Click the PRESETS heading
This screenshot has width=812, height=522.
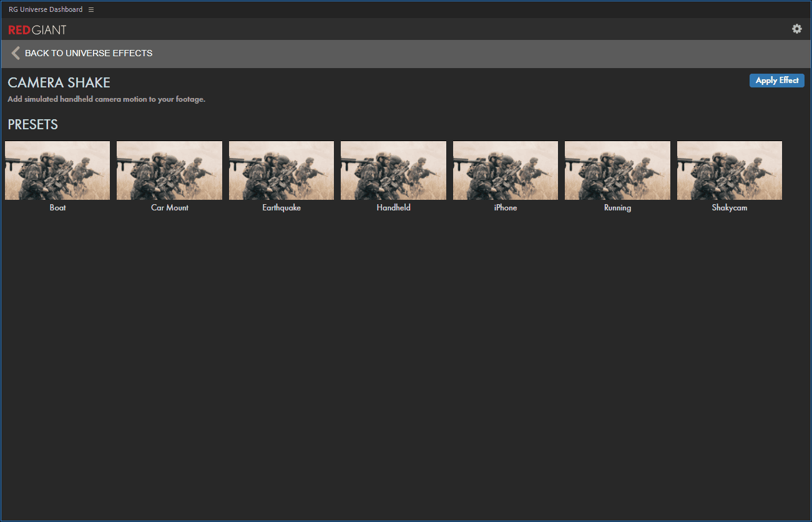33,125
